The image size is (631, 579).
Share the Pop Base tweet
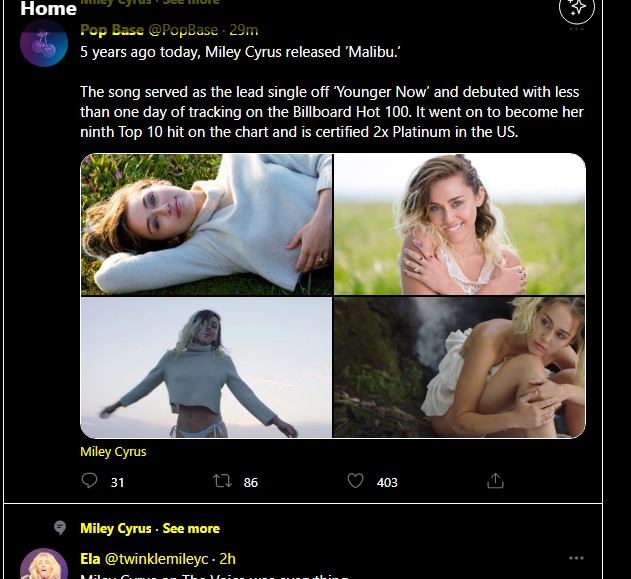coord(495,481)
